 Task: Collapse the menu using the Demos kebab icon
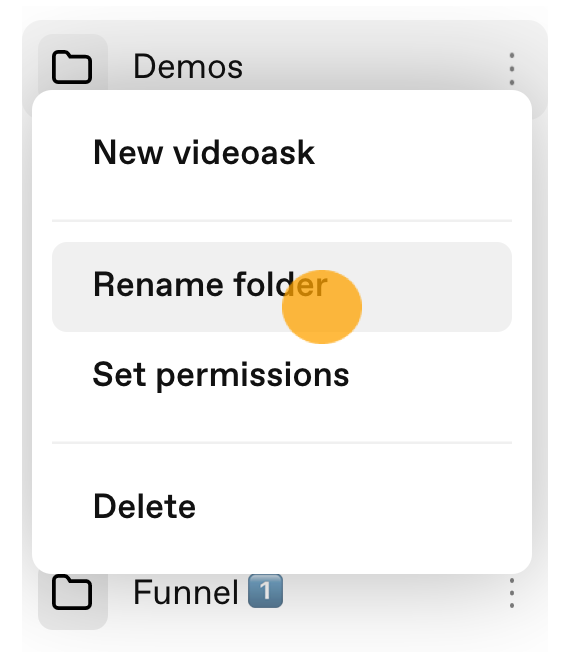(512, 69)
